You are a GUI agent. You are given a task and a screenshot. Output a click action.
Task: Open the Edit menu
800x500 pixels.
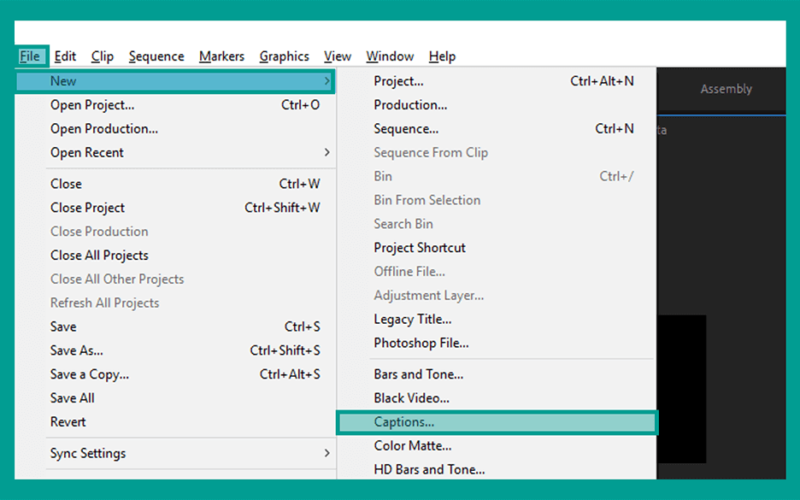(65, 56)
